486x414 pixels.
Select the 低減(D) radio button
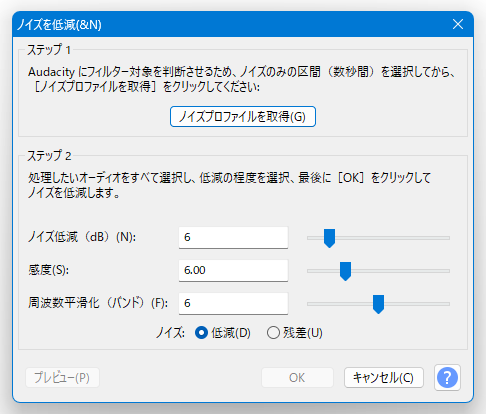(x=223, y=333)
